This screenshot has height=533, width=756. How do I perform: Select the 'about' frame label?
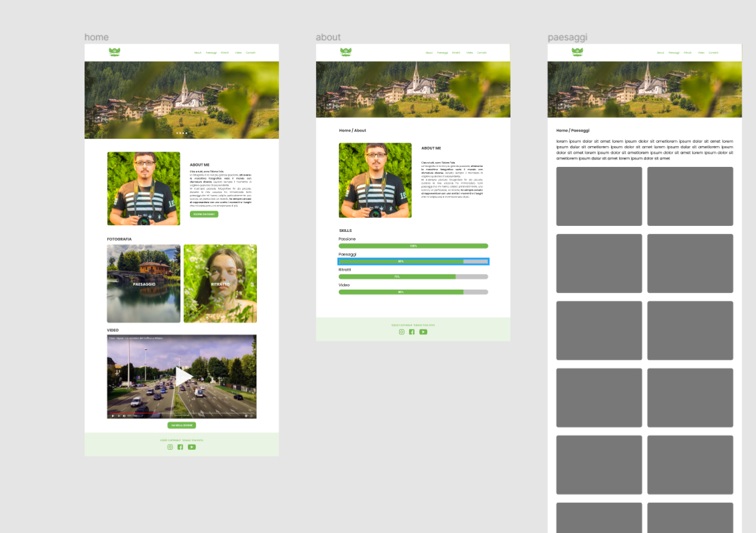(x=328, y=37)
